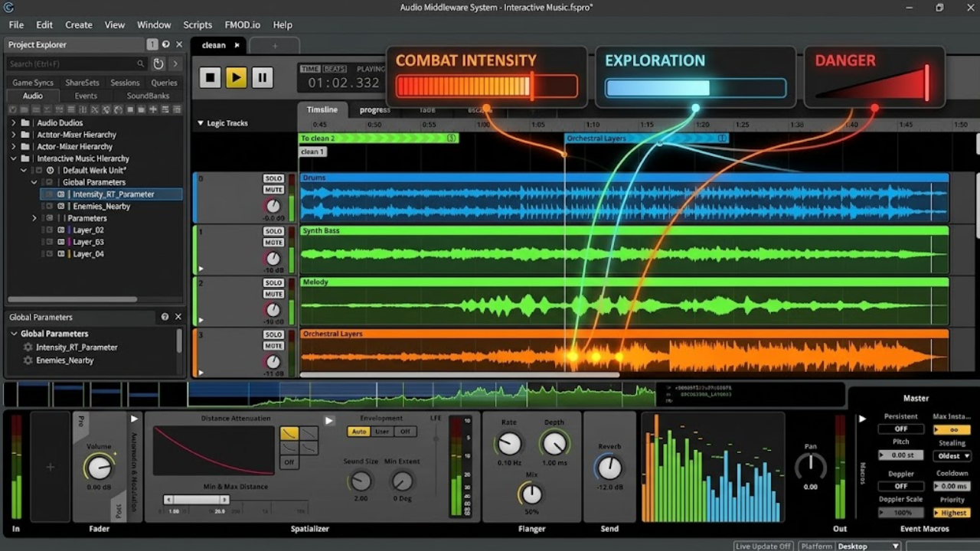Viewport: 980px width, 551px height.
Task: Click the search magnifier icon in Project Explorer
Action: [x=140, y=64]
